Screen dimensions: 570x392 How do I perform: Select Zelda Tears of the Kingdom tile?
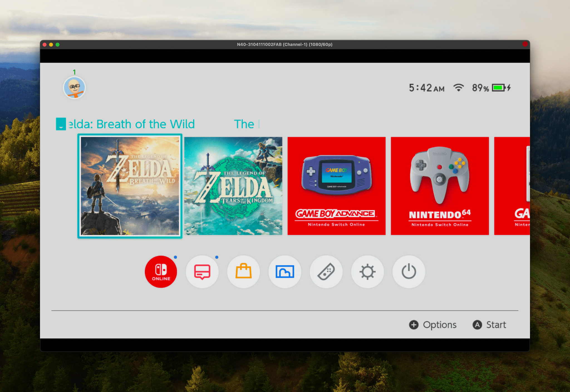(233, 186)
